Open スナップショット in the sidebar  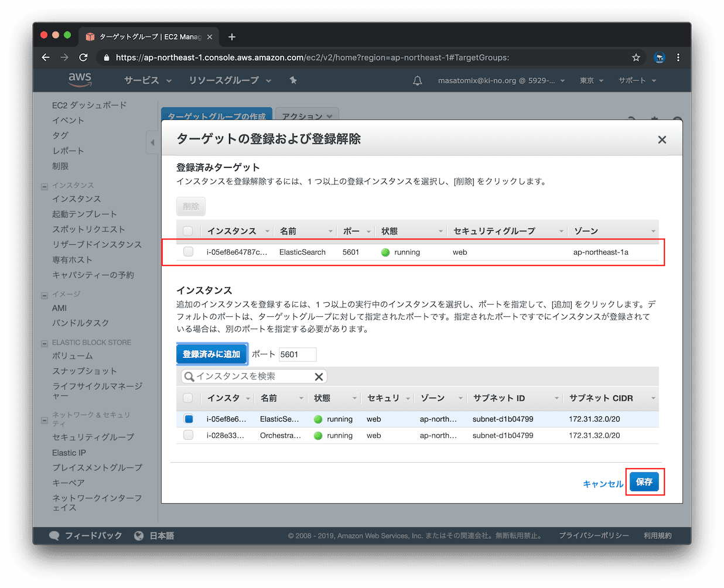coord(84,371)
